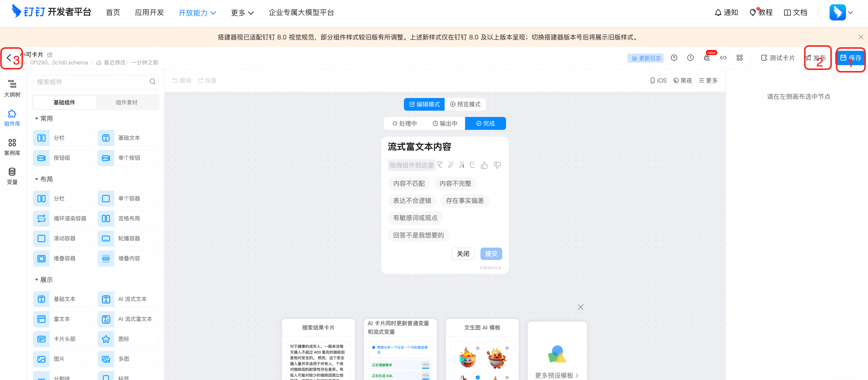
Task: Open the code view icon in the toolbar
Action: (x=723, y=58)
